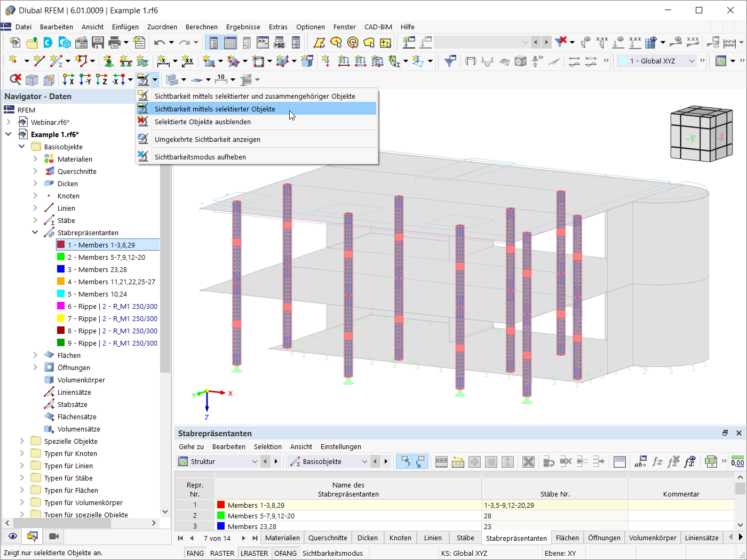The height and width of the screenshot is (560, 747).
Task: Select the view in X direction icon
Action: click(x=68, y=79)
